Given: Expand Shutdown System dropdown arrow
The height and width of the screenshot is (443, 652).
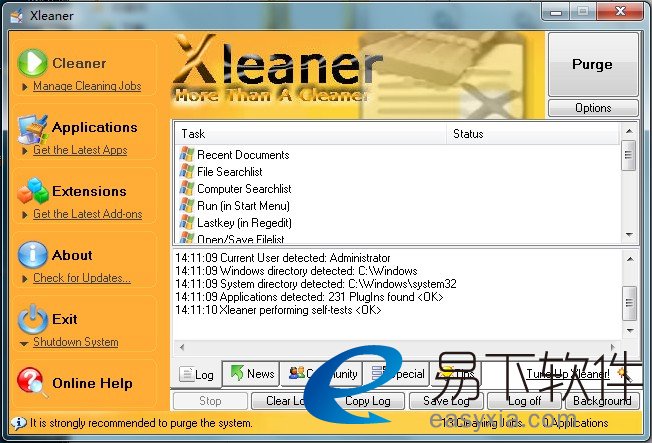Looking at the screenshot, I should (24, 343).
